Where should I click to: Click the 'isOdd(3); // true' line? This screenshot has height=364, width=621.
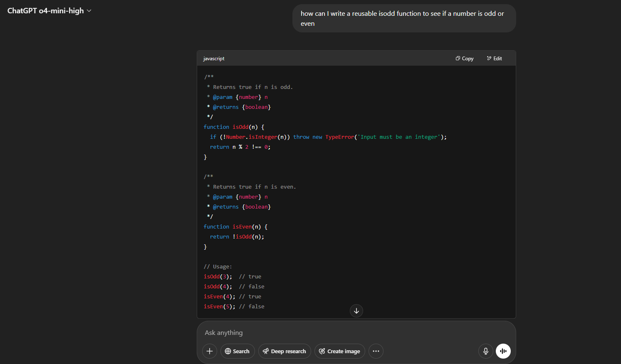coord(233,277)
